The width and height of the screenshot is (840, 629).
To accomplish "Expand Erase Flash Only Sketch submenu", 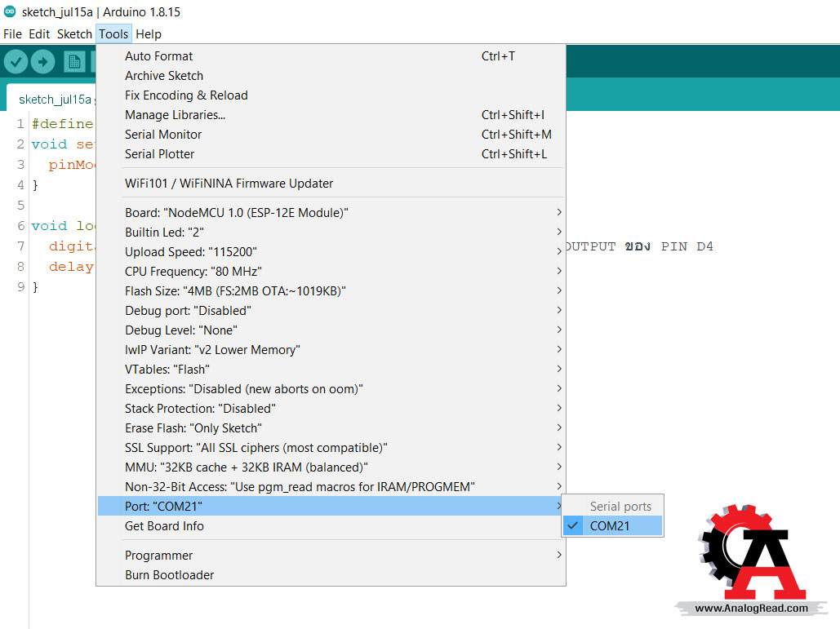I will pyautogui.click(x=331, y=428).
